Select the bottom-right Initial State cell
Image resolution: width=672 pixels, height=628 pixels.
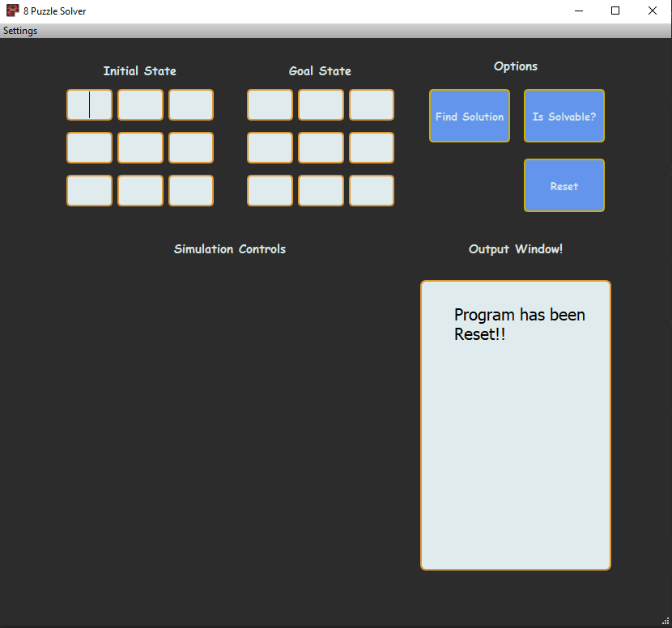point(191,190)
